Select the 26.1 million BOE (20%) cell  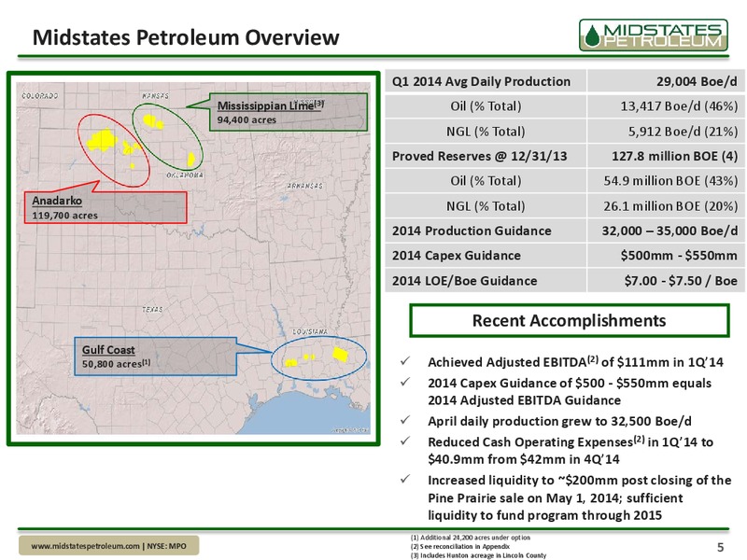[x=666, y=206]
